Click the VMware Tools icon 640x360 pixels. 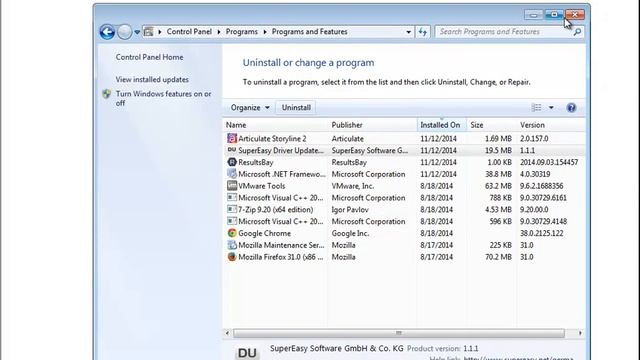(232, 186)
